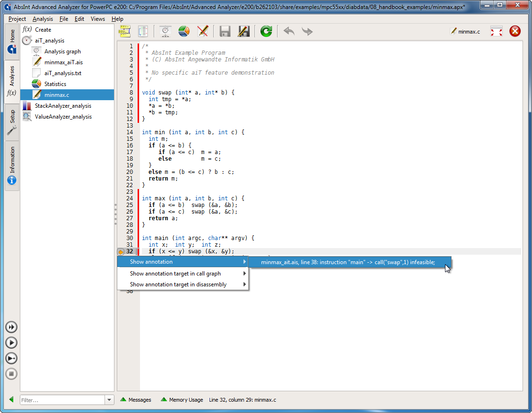Open the Views menu
Screen dimensions: 532x413
pos(98,19)
